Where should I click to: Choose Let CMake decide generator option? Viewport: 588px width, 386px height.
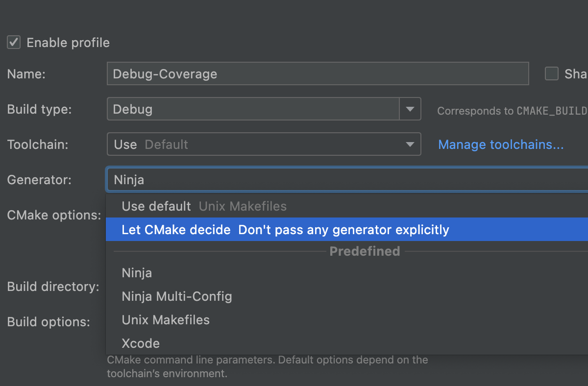pyautogui.click(x=347, y=230)
